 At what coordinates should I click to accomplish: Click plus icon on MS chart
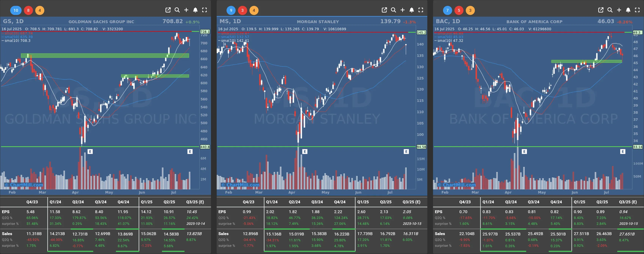coord(402,10)
